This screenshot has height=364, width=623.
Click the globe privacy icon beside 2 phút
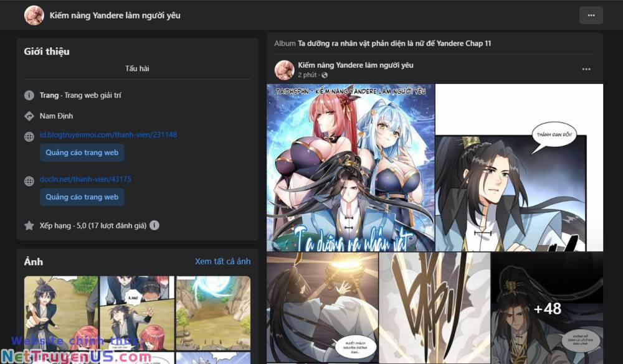[x=325, y=75]
